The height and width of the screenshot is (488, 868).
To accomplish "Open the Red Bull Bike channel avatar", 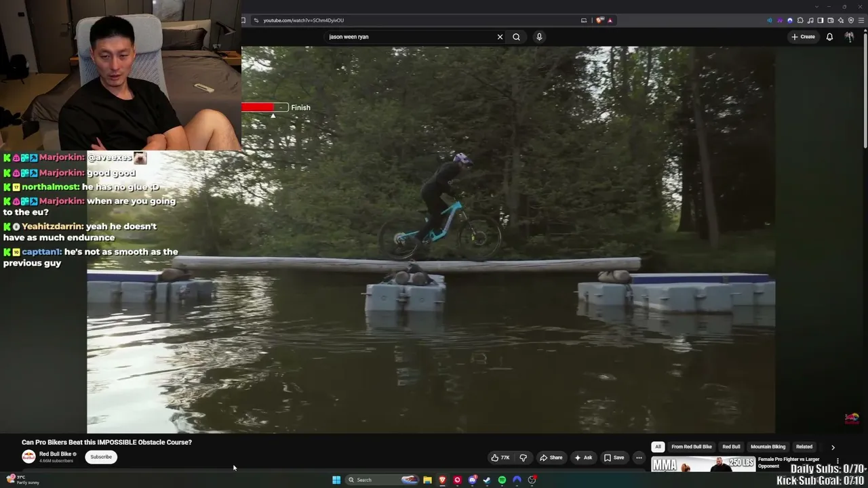I will (x=28, y=457).
